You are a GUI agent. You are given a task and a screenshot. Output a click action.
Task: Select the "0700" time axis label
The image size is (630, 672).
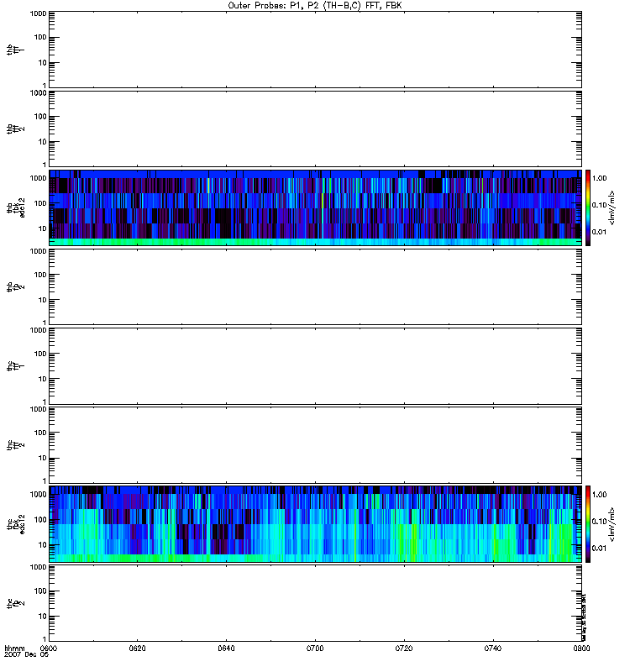coord(315,648)
